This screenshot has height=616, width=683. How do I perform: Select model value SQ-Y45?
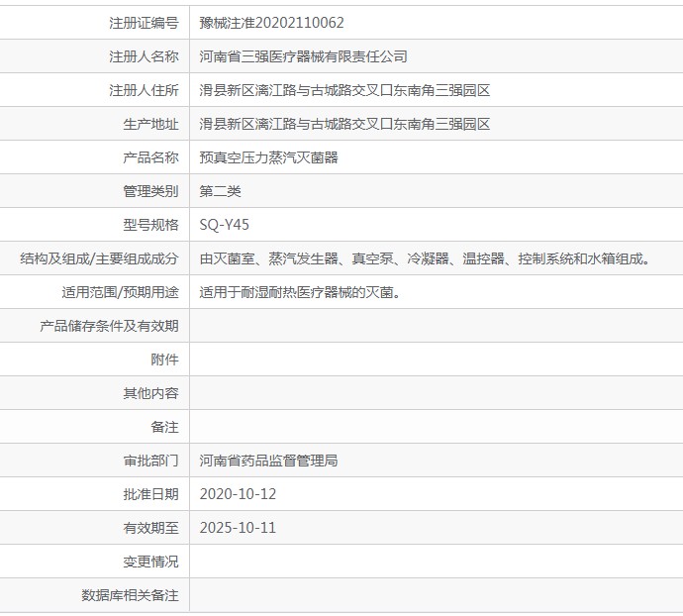(225, 225)
